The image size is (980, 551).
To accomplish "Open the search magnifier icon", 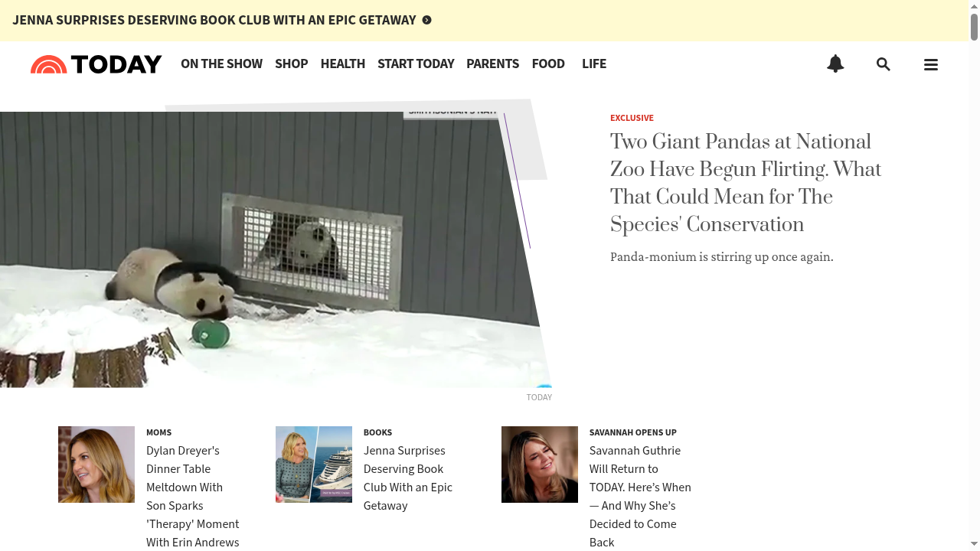I will (883, 64).
